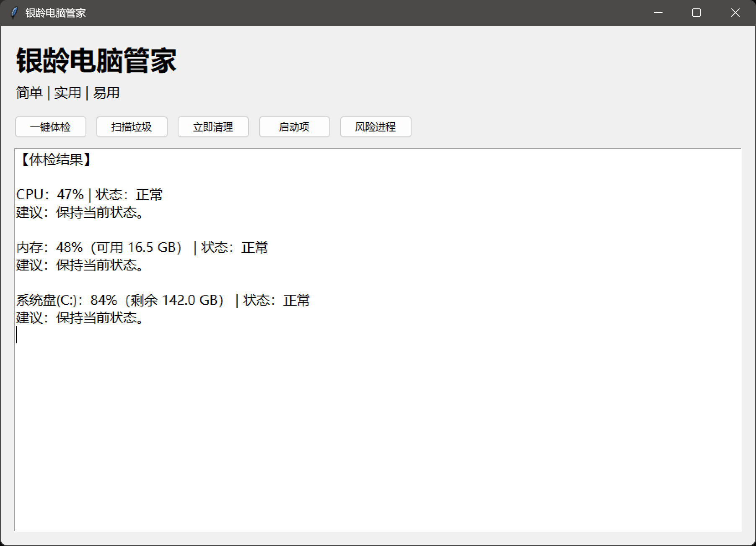Show 风险进程 risky processes

click(x=376, y=127)
